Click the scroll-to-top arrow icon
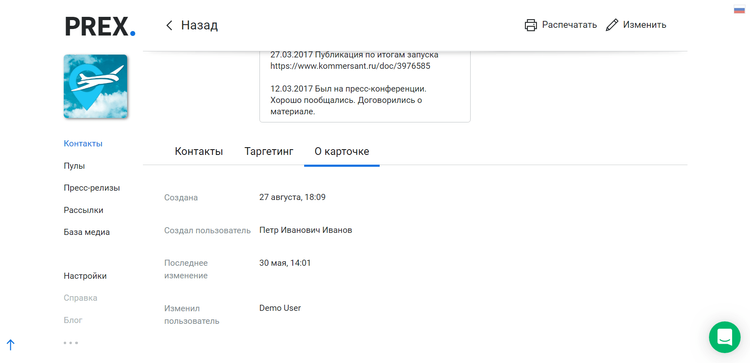 pyautogui.click(x=11, y=344)
